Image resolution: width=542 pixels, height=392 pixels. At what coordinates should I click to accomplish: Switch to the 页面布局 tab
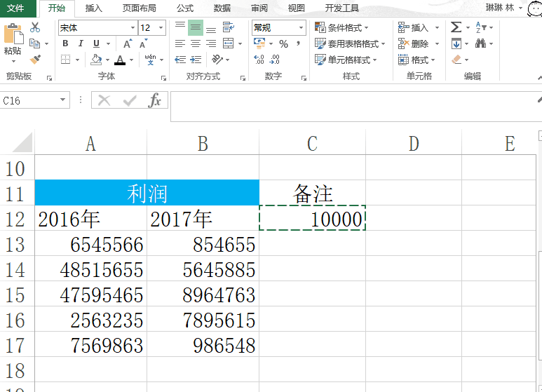pos(140,8)
